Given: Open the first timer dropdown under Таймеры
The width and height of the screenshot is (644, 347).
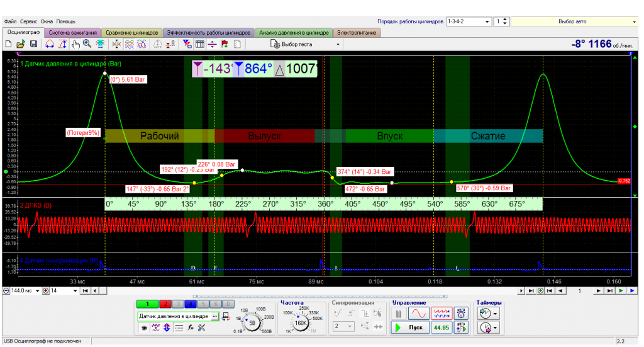Looking at the screenshot, I should point(496,314).
